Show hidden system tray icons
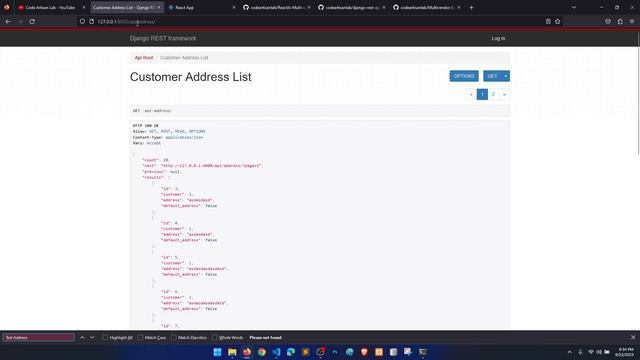Viewport: 640px width, 360px height. click(569, 352)
